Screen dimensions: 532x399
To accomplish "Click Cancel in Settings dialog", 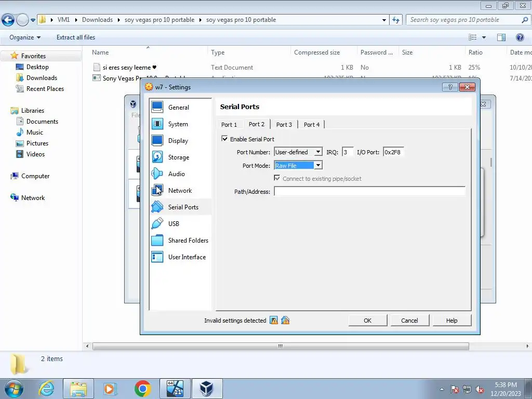I will 410,320.
